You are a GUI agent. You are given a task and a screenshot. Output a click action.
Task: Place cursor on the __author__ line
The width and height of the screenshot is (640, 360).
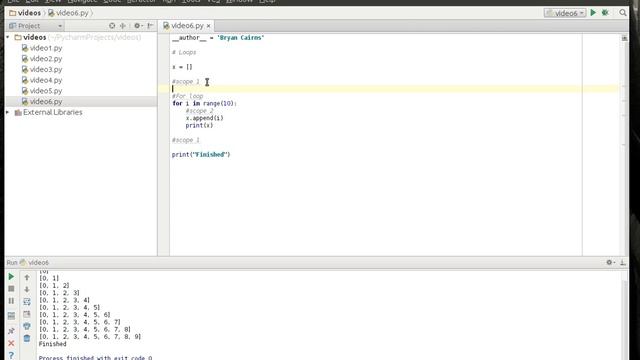(218, 38)
